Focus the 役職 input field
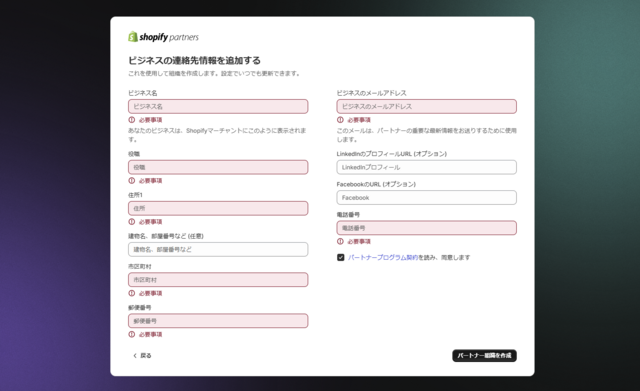 click(218, 167)
